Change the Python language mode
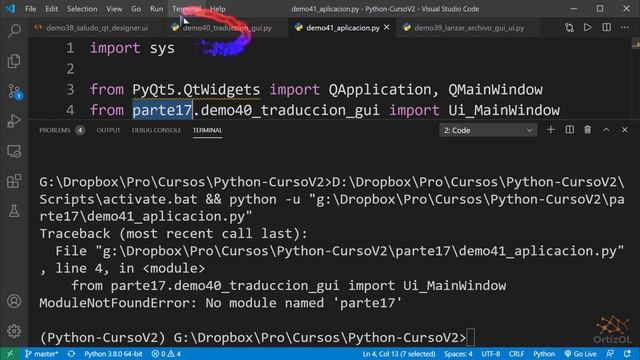 (x=544, y=353)
